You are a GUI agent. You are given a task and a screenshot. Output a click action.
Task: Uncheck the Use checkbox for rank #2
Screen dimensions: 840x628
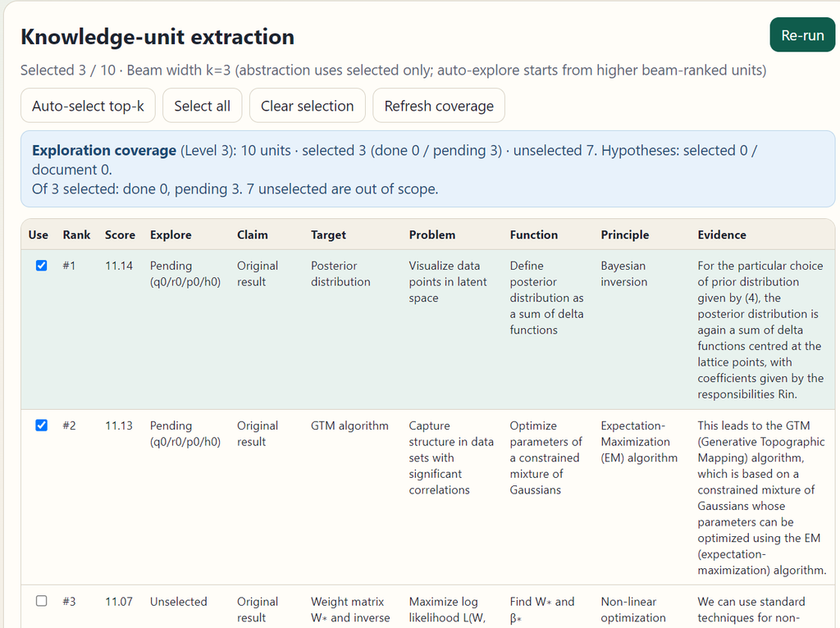pyautogui.click(x=41, y=425)
